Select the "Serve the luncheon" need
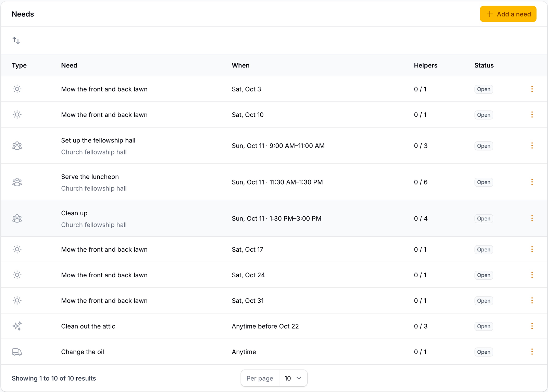Screen dimensions: 548x392 click(90, 177)
